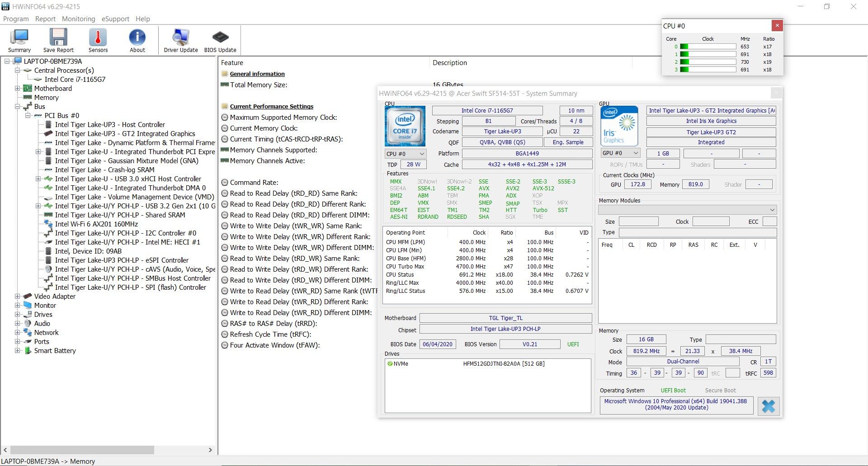Click the Eng. Sample QDF field

tap(568, 142)
